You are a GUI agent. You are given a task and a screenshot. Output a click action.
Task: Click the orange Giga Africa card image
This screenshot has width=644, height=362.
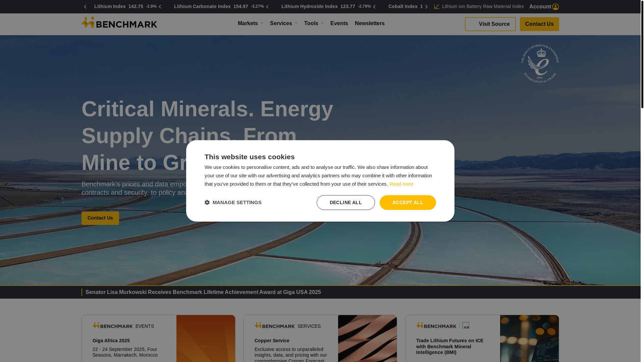click(206, 339)
